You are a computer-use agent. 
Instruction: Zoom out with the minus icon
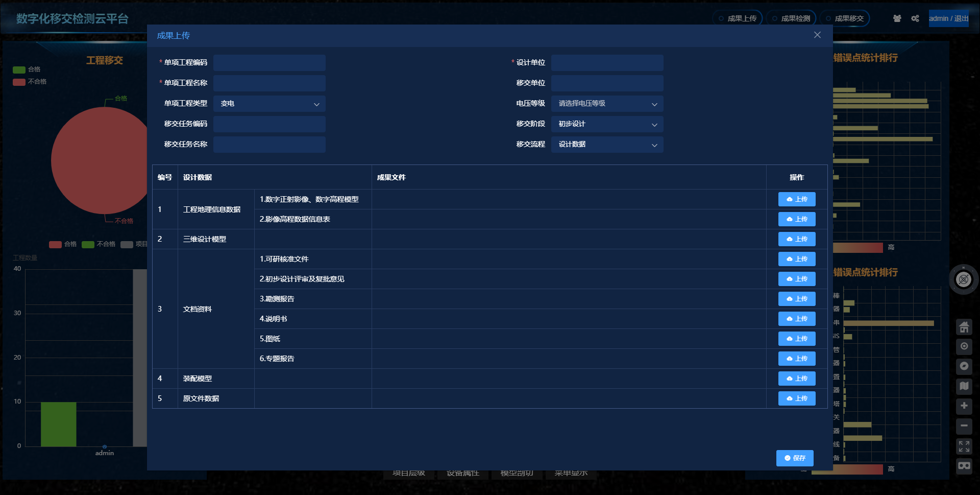pyautogui.click(x=964, y=426)
